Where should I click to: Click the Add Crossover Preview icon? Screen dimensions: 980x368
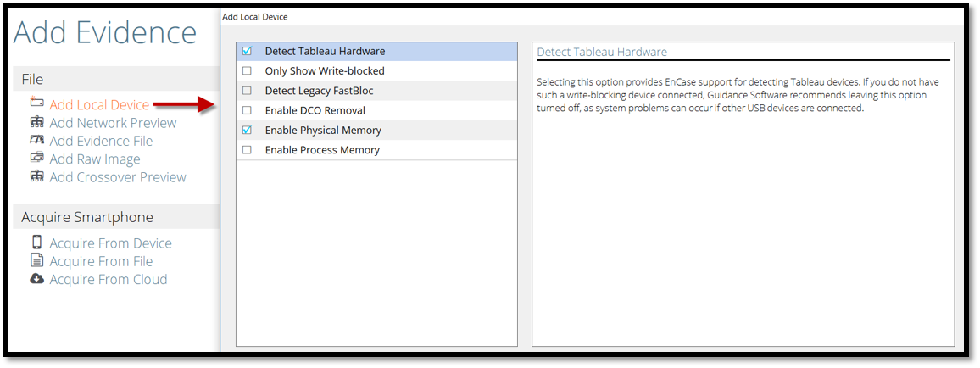[36, 176]
